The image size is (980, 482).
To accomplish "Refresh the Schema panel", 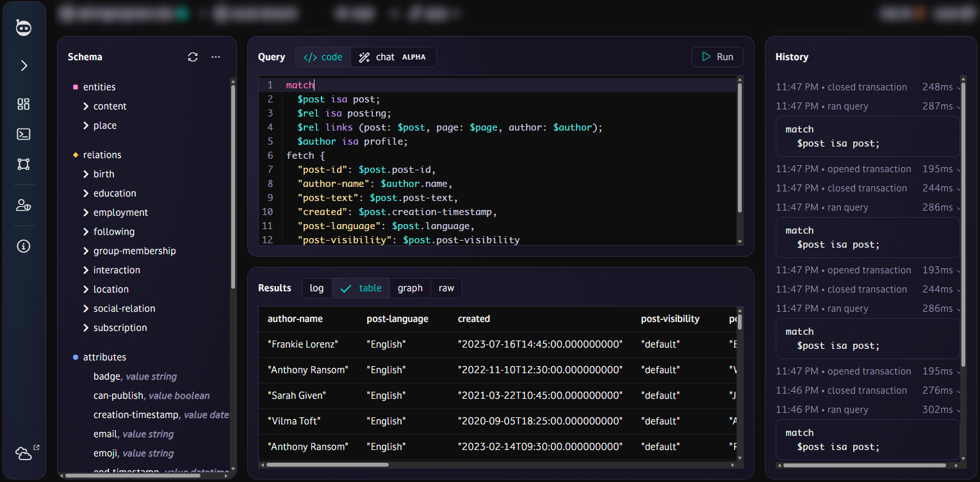I will pyautogui.click(x=193, y=57).
